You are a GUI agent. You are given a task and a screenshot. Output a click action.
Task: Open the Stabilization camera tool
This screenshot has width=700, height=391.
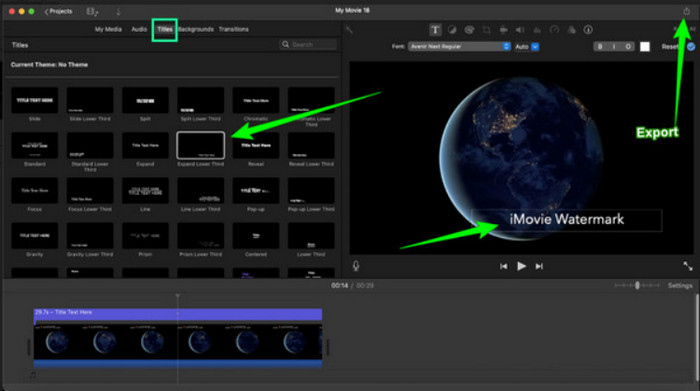(503, 30)
